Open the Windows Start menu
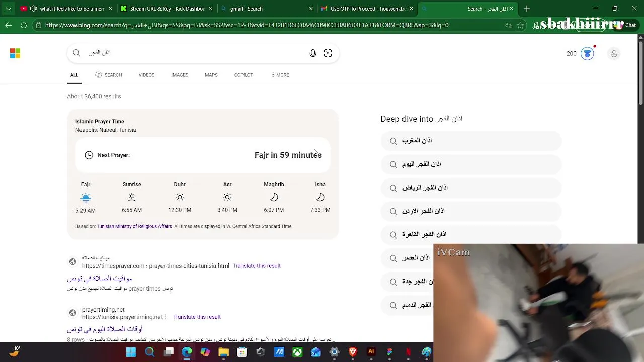 point(131,352)
